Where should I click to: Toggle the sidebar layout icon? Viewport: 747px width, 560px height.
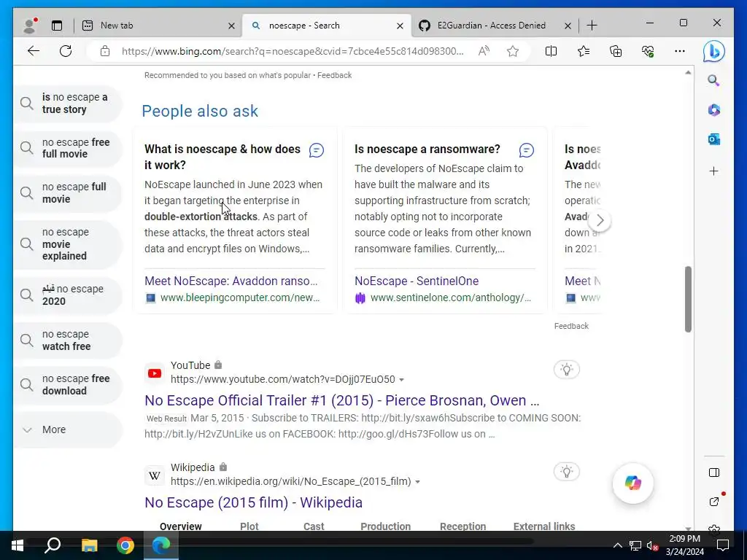tap(713, 472)
